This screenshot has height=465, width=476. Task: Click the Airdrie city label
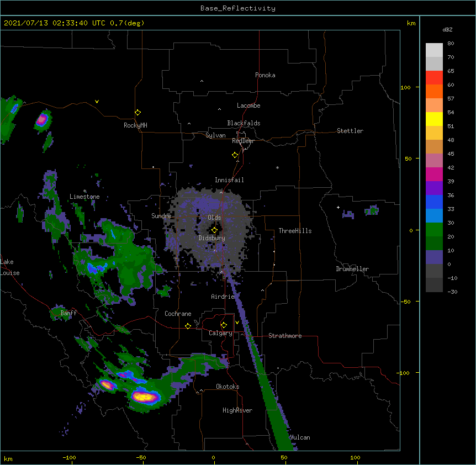coord(223,297)
